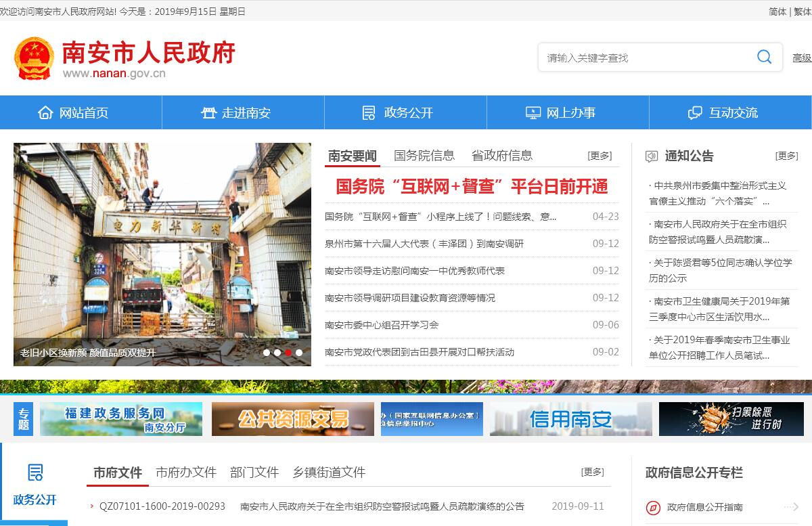Switch to the 国务院信息 tab
The image size is (812, 526).
pyautogui.click(x=424, y=156)
